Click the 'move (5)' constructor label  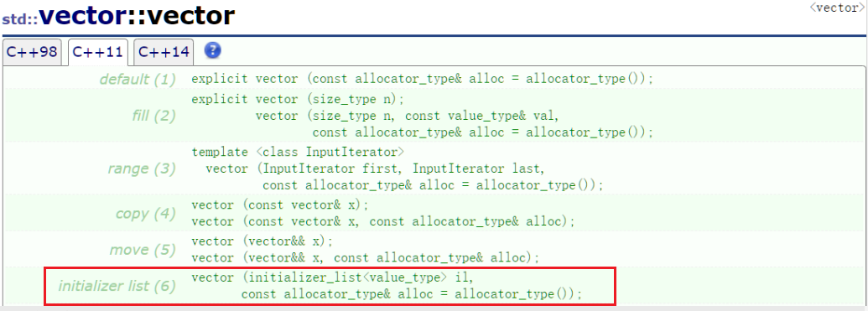click(143, 250)
